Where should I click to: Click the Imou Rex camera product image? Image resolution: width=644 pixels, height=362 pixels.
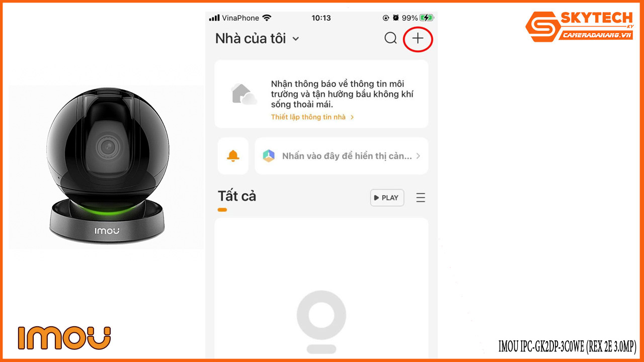pos(107,167)
